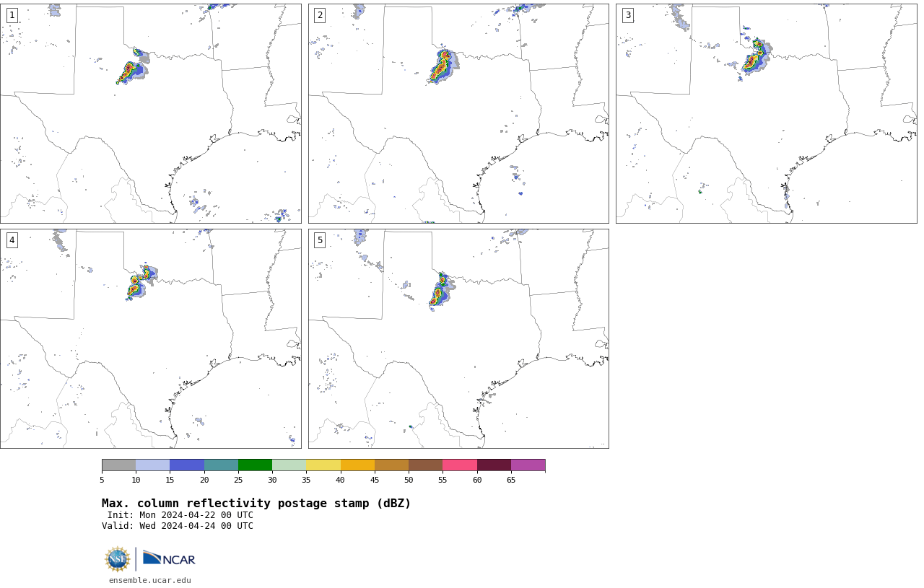Click the colorbar tick label 5
Screen dimensions: 924x588
pyautogui.click(x=102, y=480)
